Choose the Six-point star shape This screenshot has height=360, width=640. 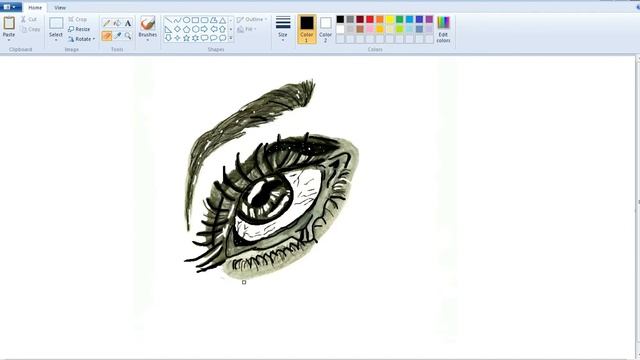195,38
